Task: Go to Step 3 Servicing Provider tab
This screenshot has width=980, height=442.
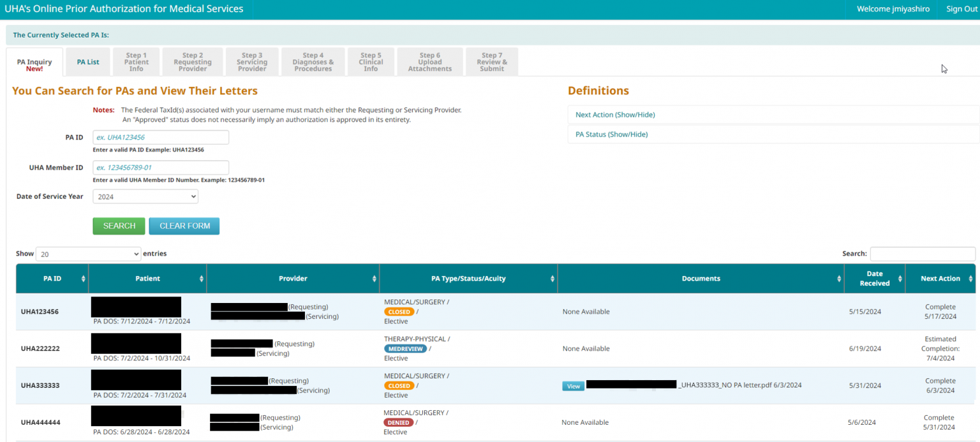Action: [252, 62]
